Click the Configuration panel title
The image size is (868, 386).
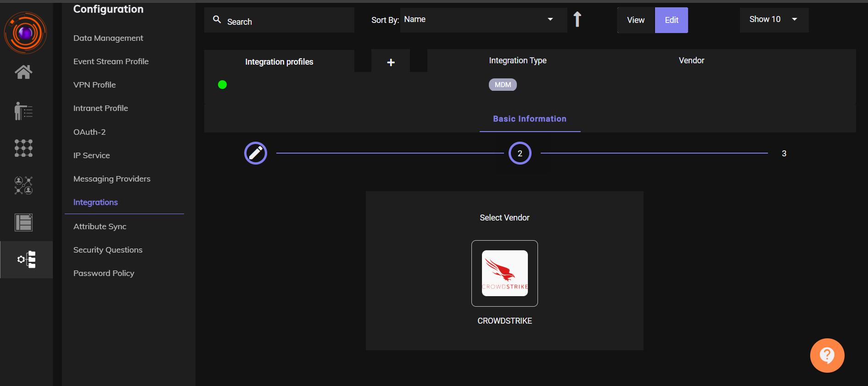coord(108,9)
